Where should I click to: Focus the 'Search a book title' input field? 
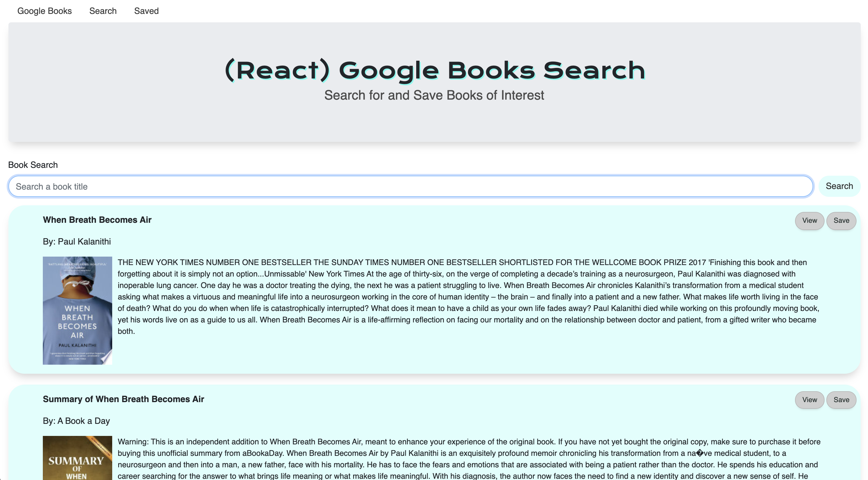pyautogui.click(x=411, y=186)
